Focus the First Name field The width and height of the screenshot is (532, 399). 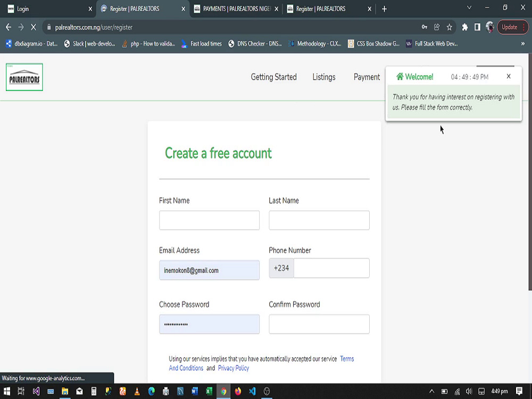coord(209,220)
